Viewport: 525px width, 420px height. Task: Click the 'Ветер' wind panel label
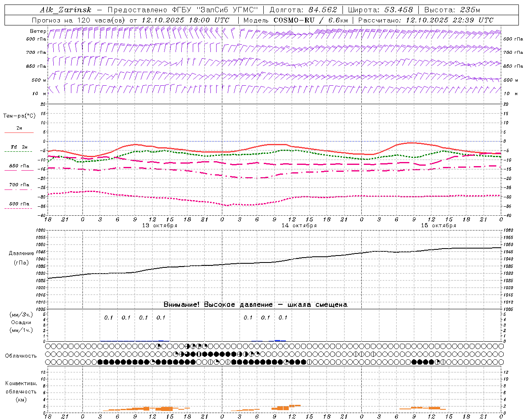click(x=38, y=31)
